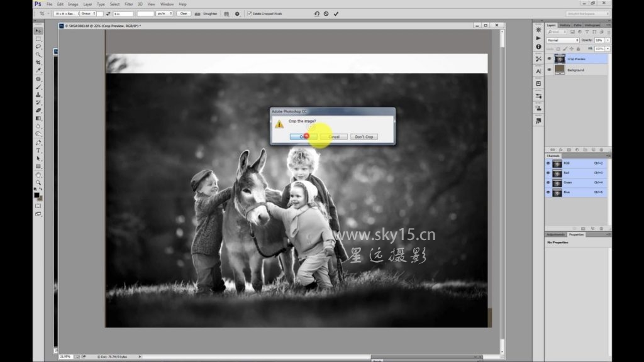Toggle the lock transparent pixels icon

(x=558, y=49)
